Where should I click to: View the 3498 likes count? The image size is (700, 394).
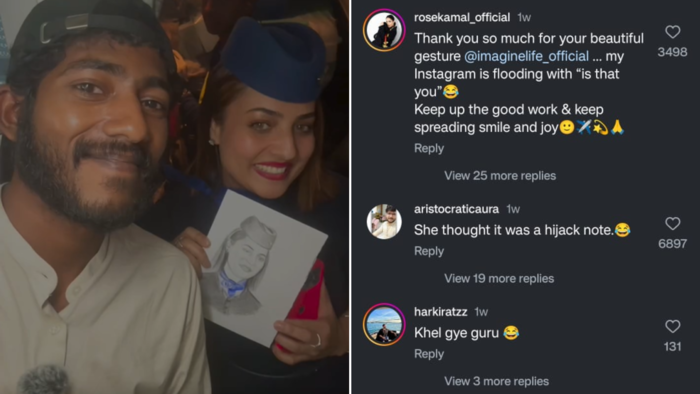coord(672,52)
